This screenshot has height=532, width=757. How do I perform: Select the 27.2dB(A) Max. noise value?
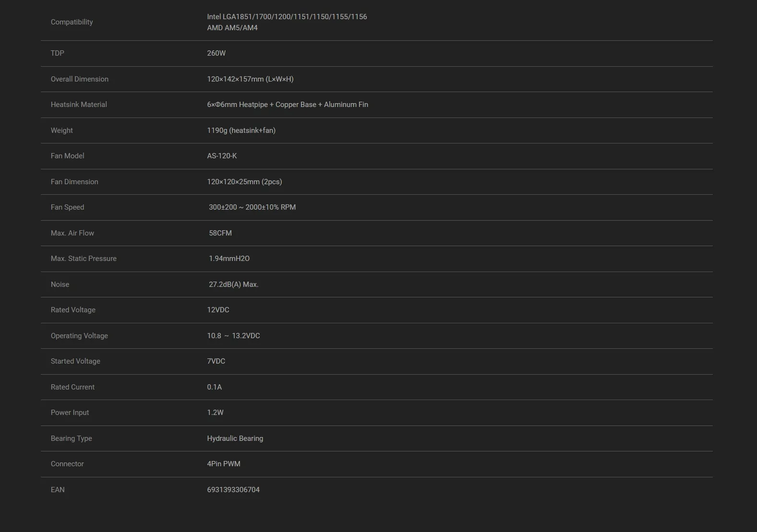click(233, 284)
